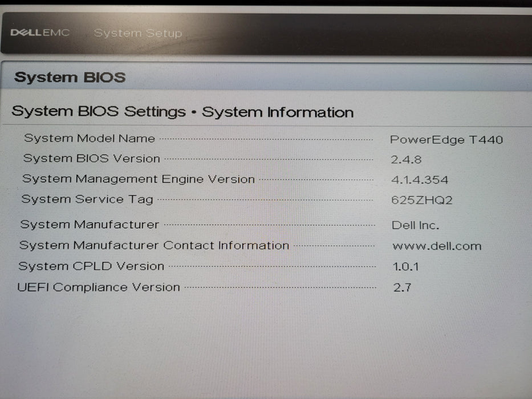Click the System BIOS heading
Image resolution: width=532 pixels, height=399 pixels.
click(x=70, y=78)
